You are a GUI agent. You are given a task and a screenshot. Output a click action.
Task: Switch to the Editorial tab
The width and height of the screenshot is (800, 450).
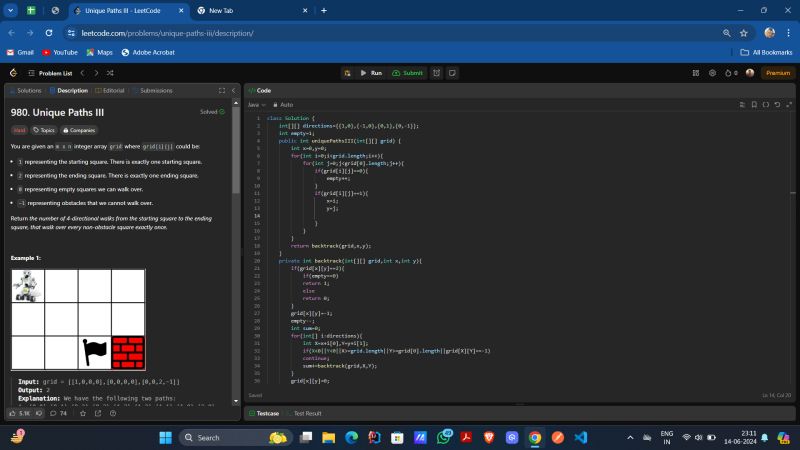tap(112, 90)
